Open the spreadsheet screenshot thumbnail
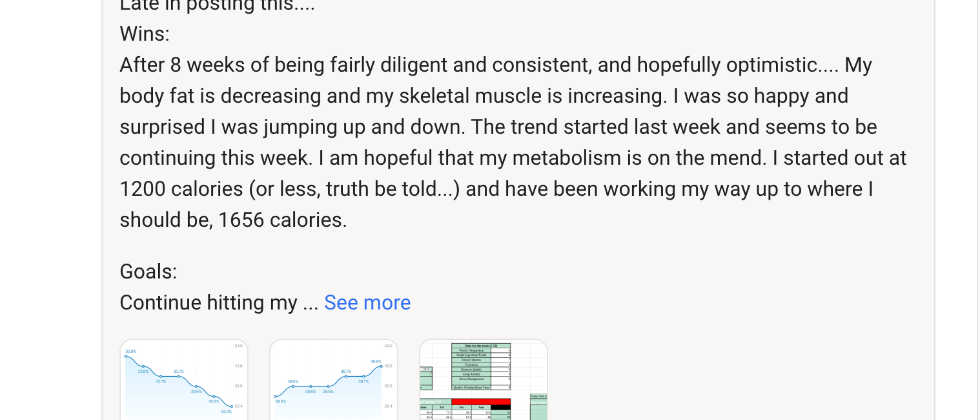The height and width of the screenshot is (420, 980). click(x=483, y=380)
